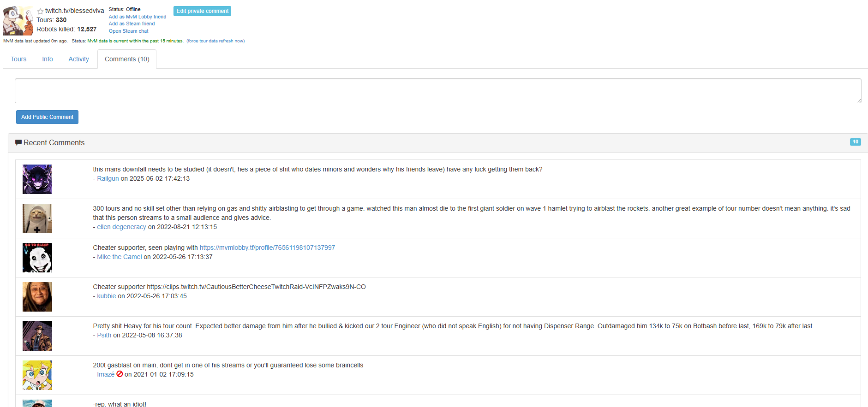This screenshot has width=868, height=407.
Task: Open the Tours tab
Action: (x=18, y=59)
